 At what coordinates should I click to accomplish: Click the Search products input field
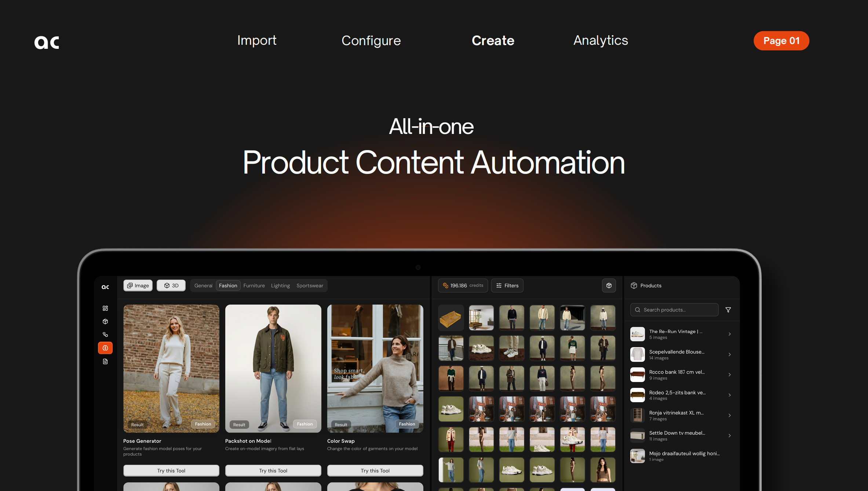pos(674,310)
